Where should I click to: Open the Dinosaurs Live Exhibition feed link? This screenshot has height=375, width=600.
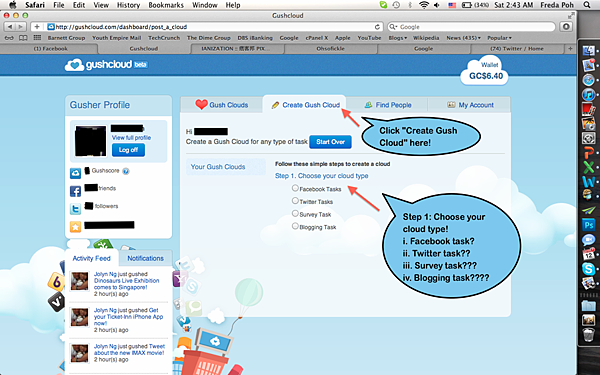pos(126,284)
